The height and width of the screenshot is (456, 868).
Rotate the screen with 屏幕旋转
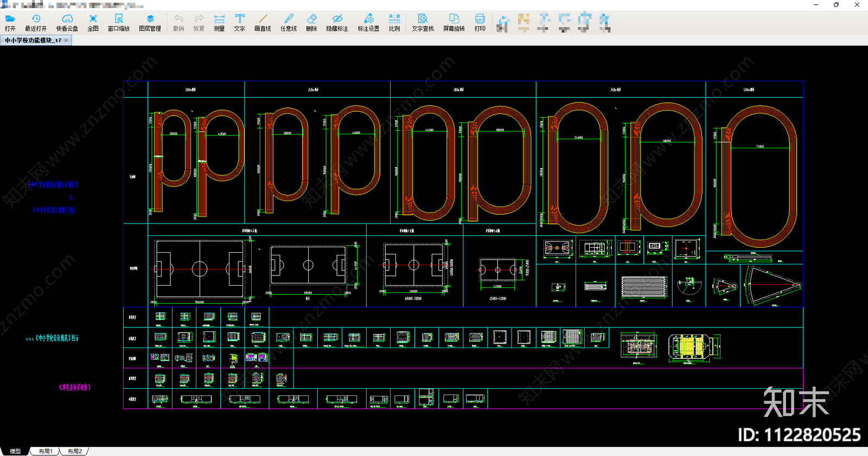[x=454, y=23]
